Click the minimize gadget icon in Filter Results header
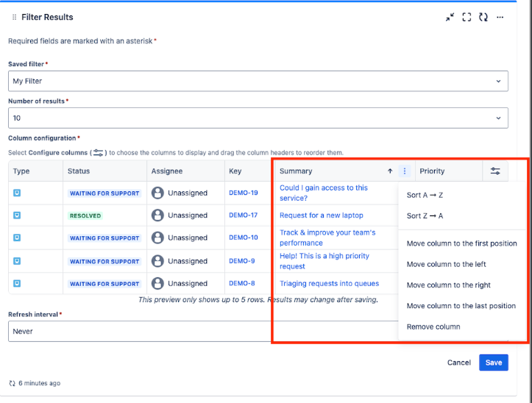 450,18
